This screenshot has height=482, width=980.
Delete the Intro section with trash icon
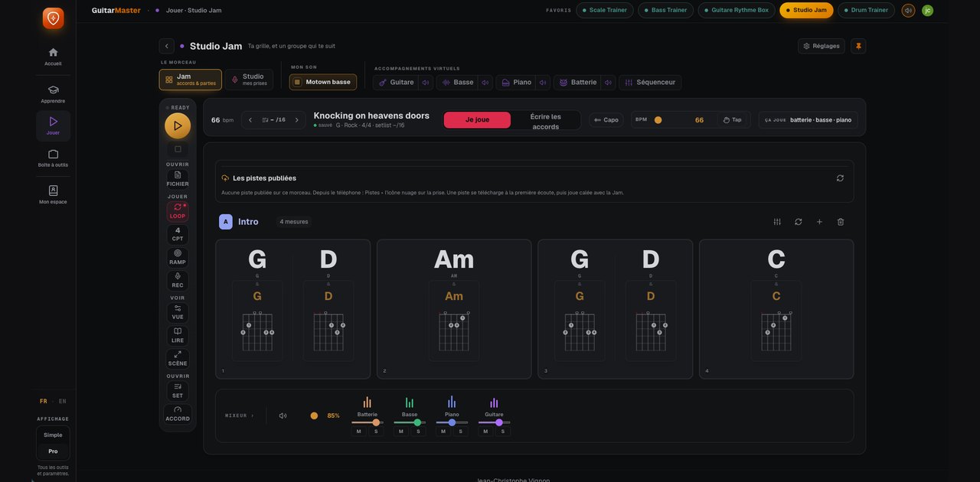point(841,222)
